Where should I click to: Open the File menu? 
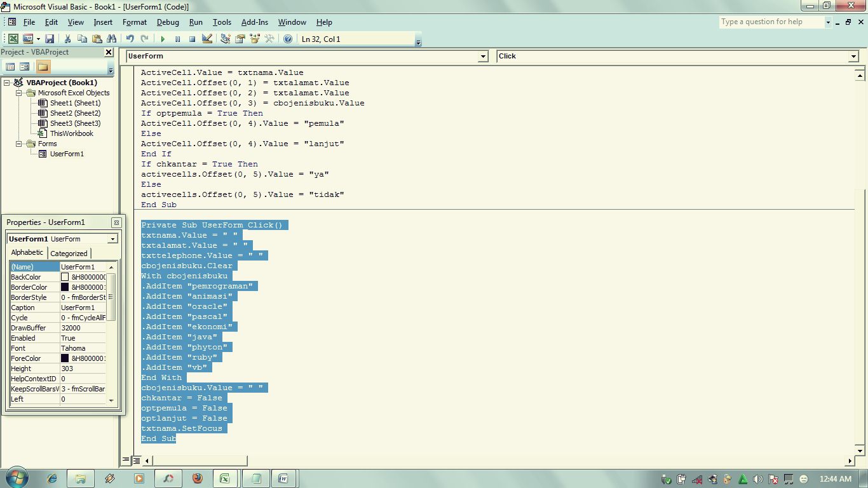coord(29,22)
